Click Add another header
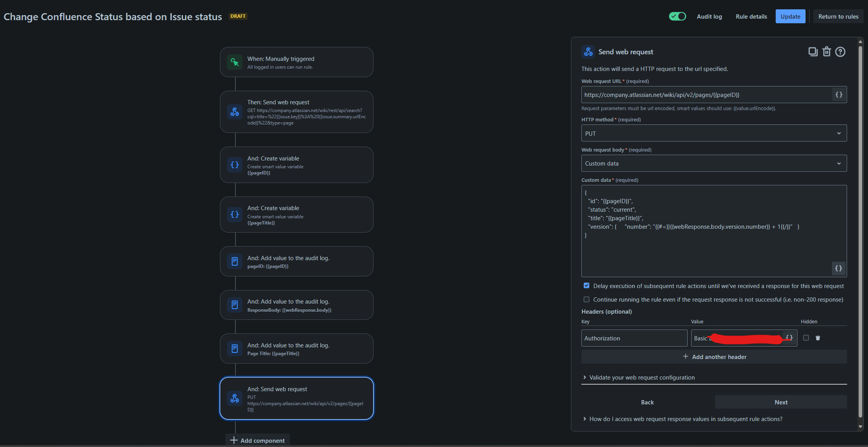The height and width of the screenshot is (447, 868). pyautogui.click(x=714, y=357)
